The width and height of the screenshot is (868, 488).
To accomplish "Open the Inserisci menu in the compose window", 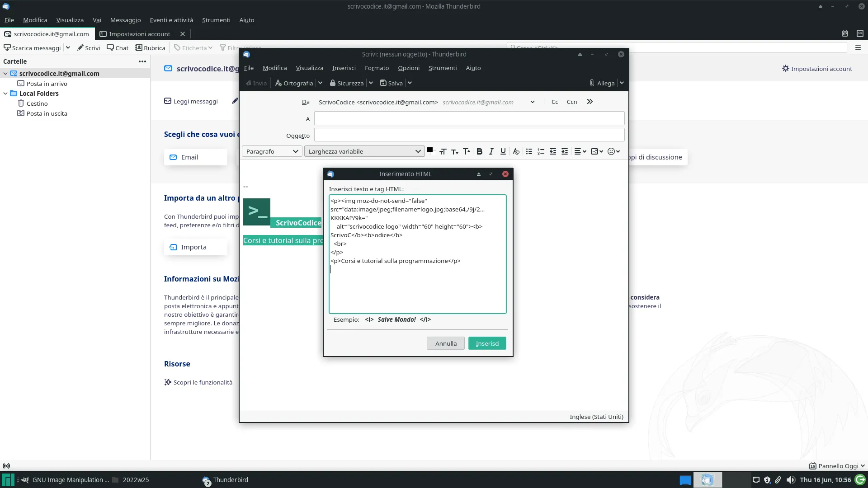I will (344, 68).
